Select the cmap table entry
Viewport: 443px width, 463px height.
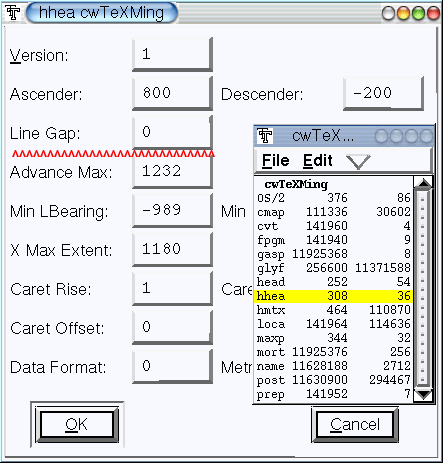click(x=334, y=212)
